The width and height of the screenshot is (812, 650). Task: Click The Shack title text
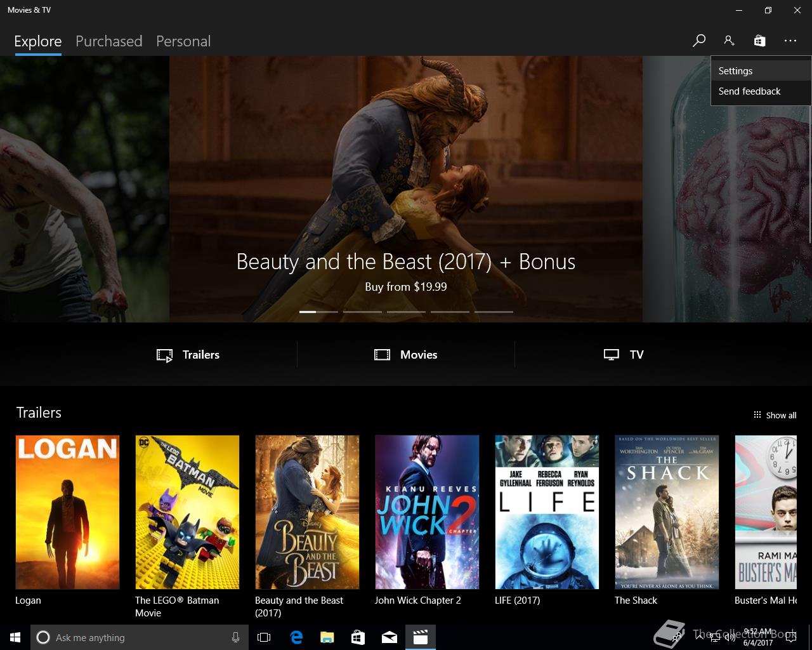click(x=636, y=600)
